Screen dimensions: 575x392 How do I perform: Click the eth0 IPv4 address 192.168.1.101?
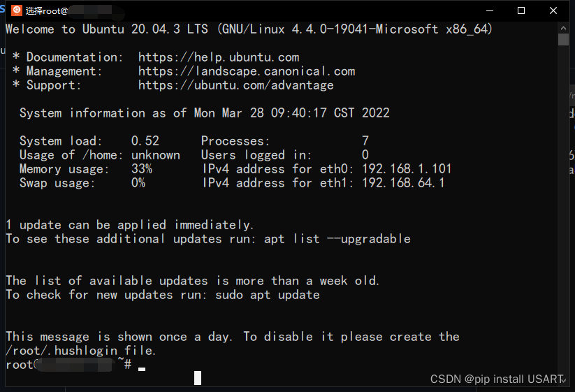pos(407,169)
